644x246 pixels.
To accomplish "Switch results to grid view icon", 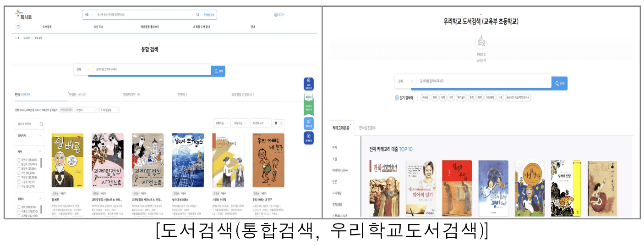I will [276, 123].
